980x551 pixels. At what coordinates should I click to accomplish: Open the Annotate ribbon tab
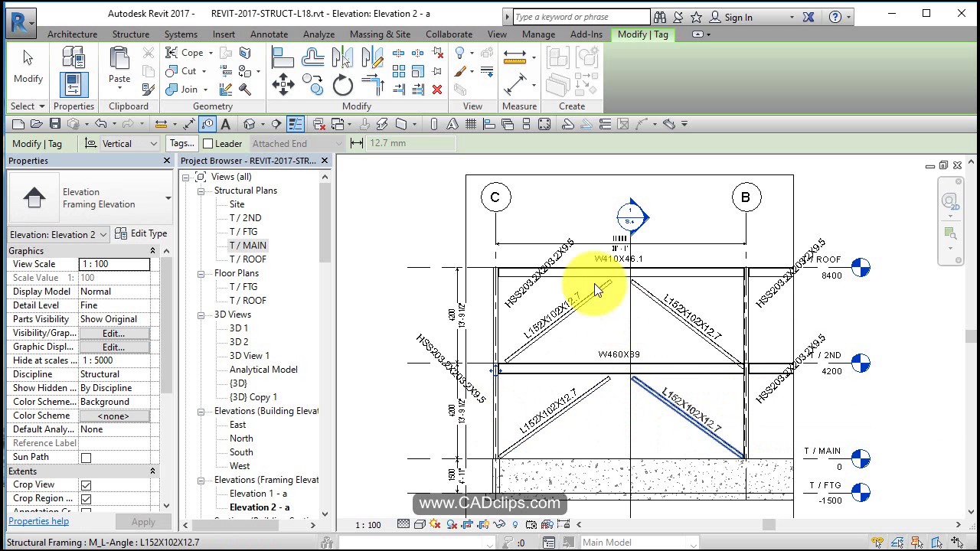click(269, 34)
